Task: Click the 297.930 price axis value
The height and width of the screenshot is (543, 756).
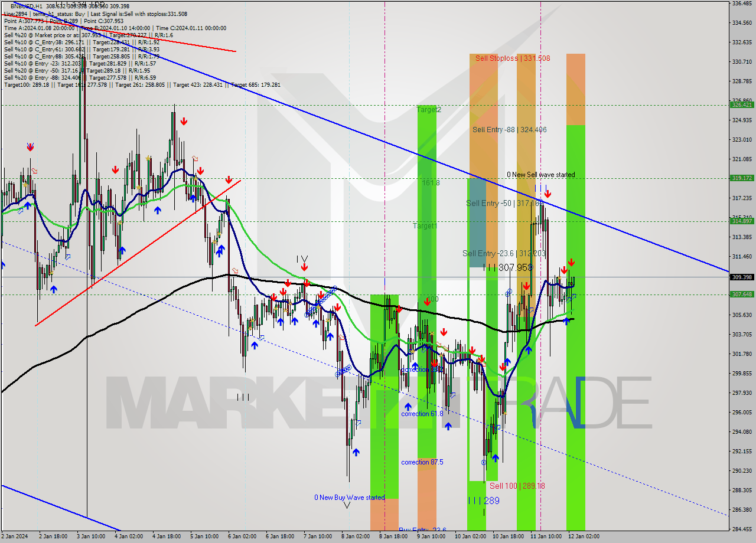Action: point(742,392)
